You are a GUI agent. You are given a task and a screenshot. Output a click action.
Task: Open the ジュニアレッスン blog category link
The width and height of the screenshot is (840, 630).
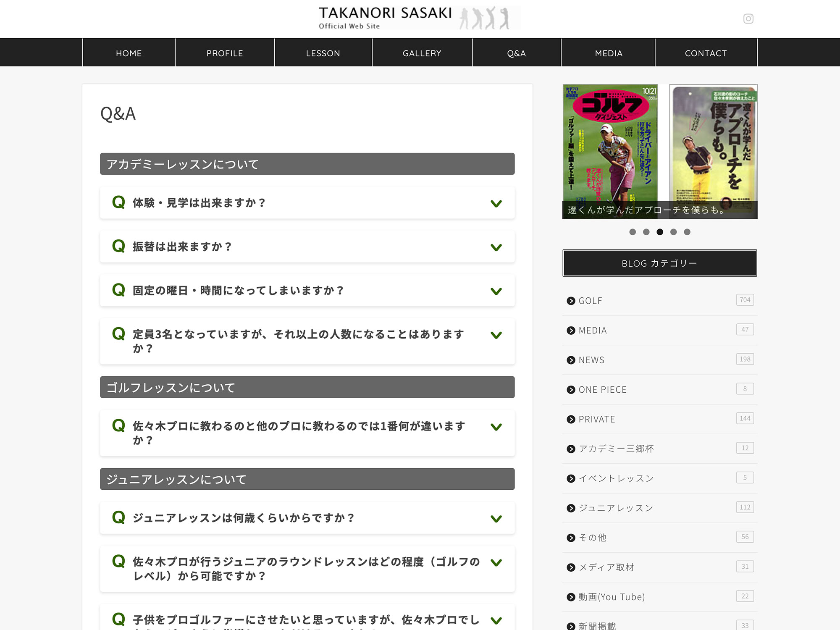point(616,508)
